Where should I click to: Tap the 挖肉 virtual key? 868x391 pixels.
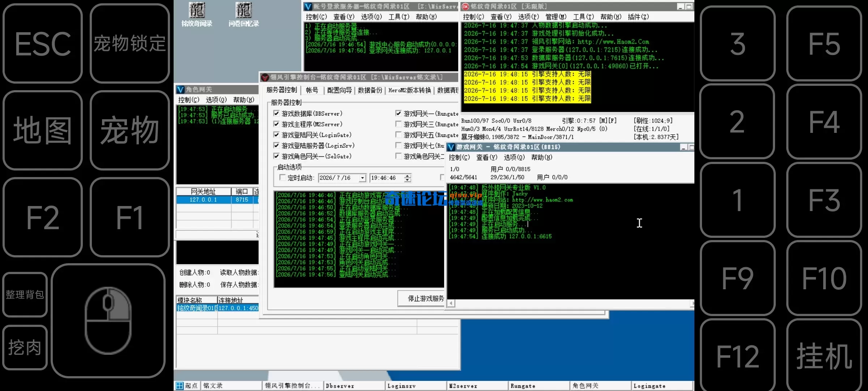click(25, 347)
